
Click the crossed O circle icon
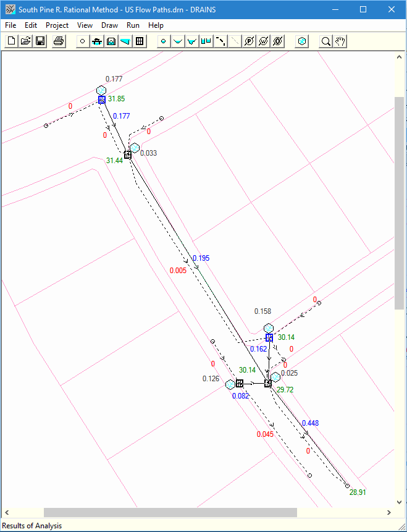278,41
